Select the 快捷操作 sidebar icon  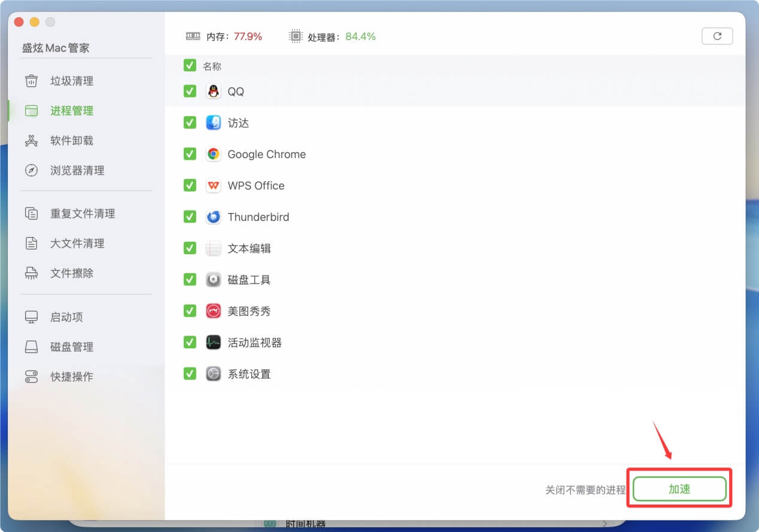[x=31, y=376]
